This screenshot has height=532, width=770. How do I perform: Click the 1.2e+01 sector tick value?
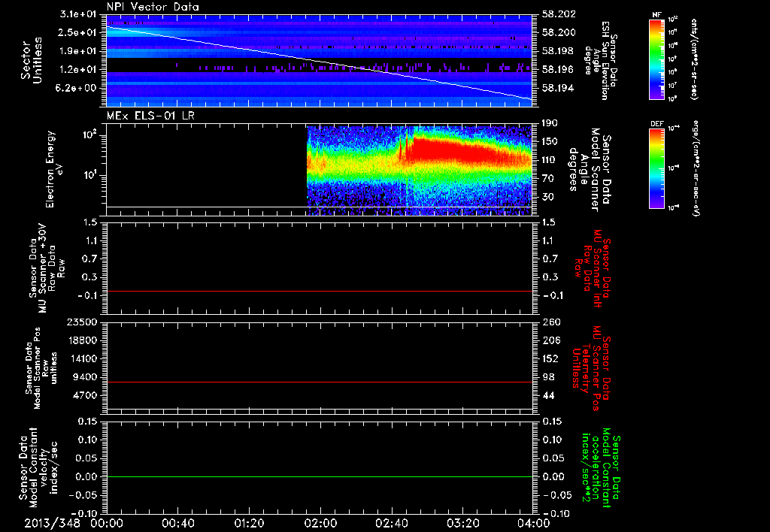(x=77, y=70)
